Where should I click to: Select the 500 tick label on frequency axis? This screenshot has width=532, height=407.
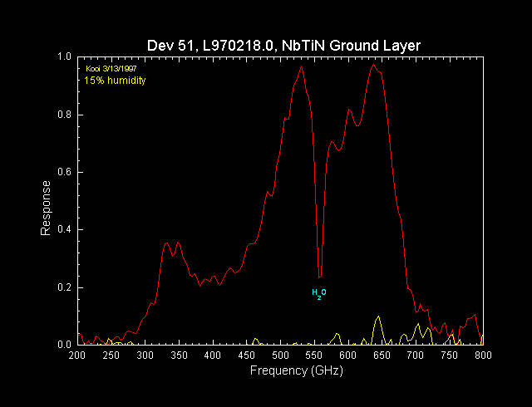point(280,356)
